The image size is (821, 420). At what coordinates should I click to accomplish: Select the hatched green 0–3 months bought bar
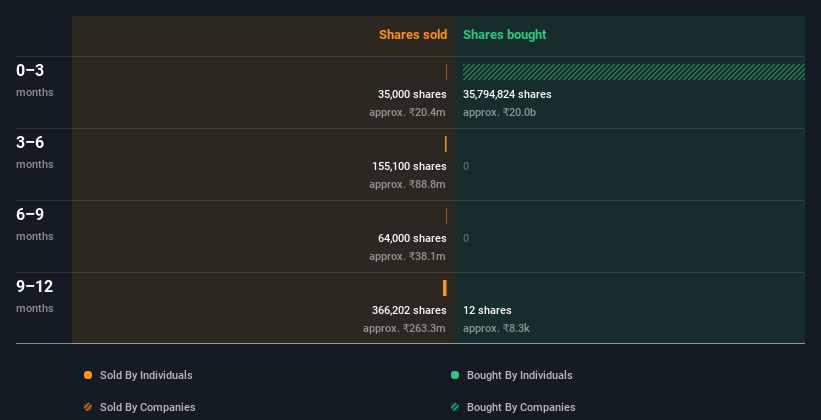click(x=634, y=72)
